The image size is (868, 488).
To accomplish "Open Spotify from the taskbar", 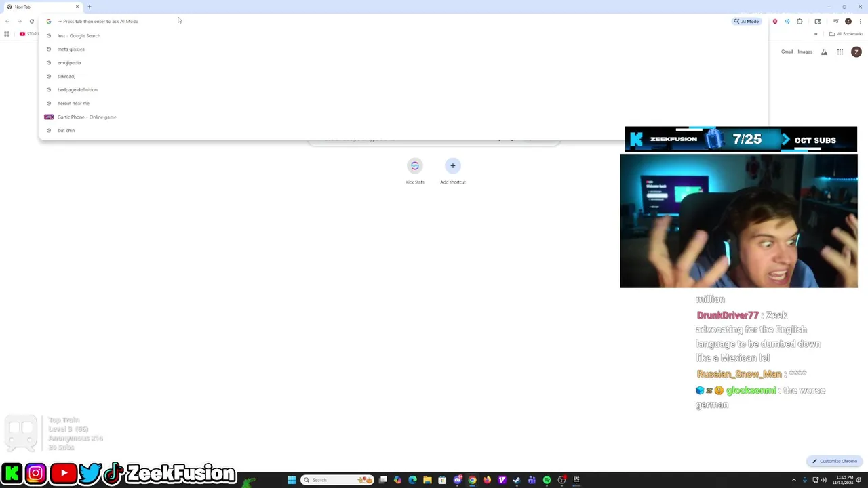I will pos(547,480).
